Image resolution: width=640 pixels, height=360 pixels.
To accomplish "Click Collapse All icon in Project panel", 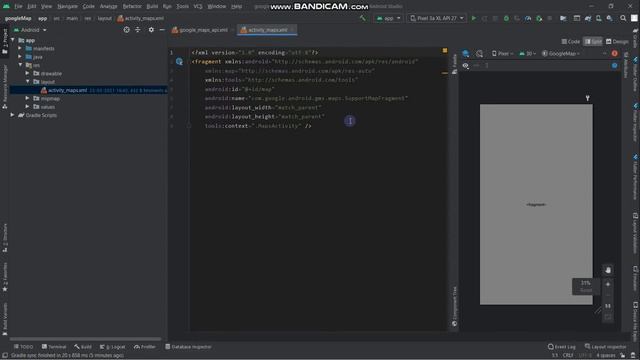I will [x=138, y=30].
